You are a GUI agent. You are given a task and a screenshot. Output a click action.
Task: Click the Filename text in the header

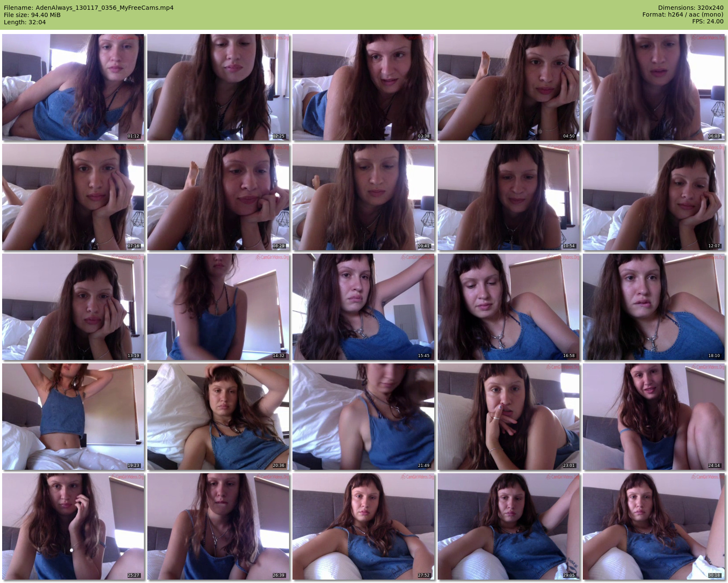[89, 8]
